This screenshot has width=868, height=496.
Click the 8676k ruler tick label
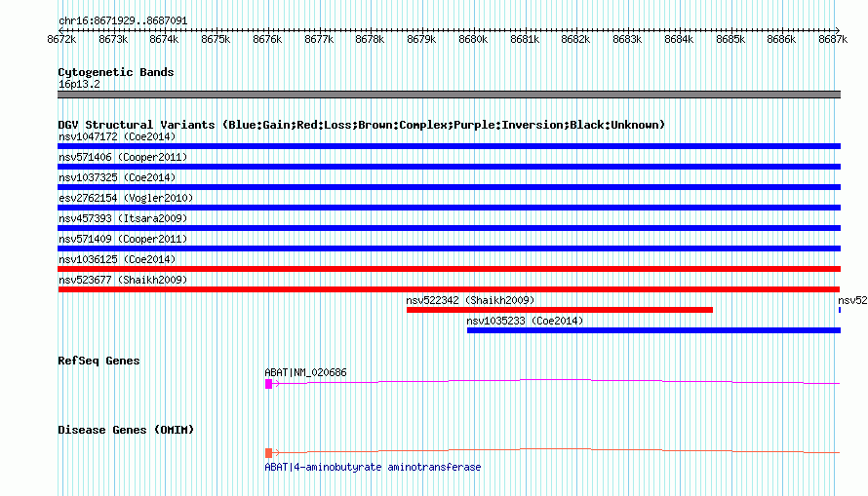267,39
